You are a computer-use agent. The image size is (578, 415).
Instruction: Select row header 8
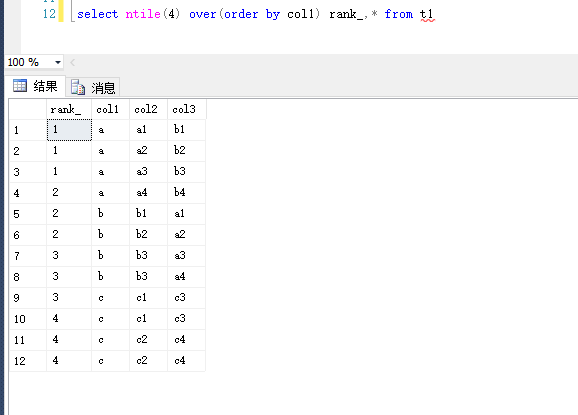(28, 277)
